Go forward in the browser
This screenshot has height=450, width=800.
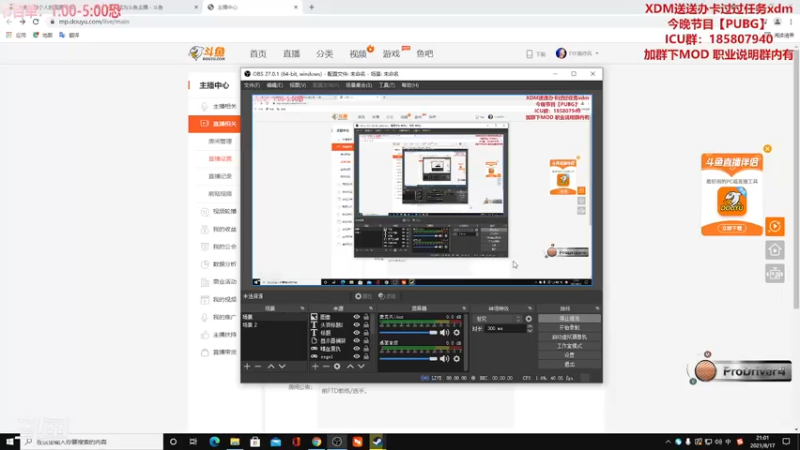click(22, 22)
